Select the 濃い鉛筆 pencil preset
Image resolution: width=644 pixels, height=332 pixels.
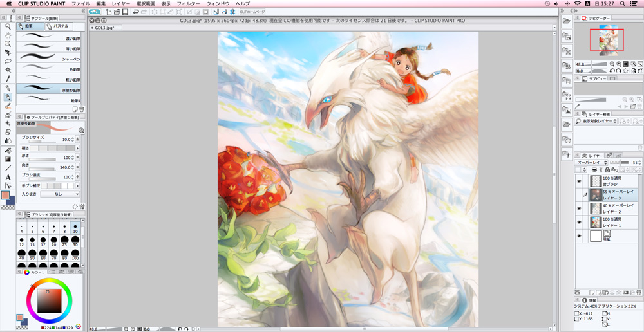48,37
